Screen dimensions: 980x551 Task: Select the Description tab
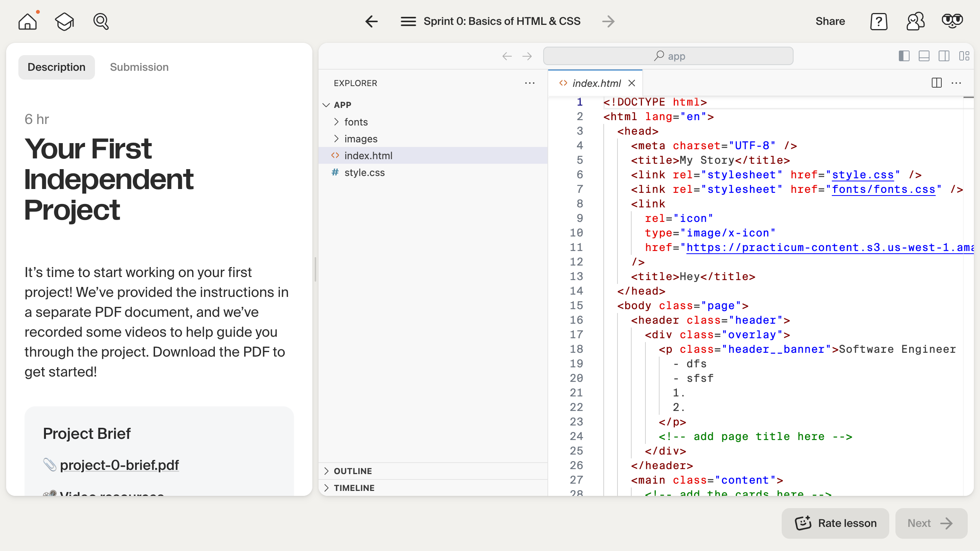[x=56, y=67]
